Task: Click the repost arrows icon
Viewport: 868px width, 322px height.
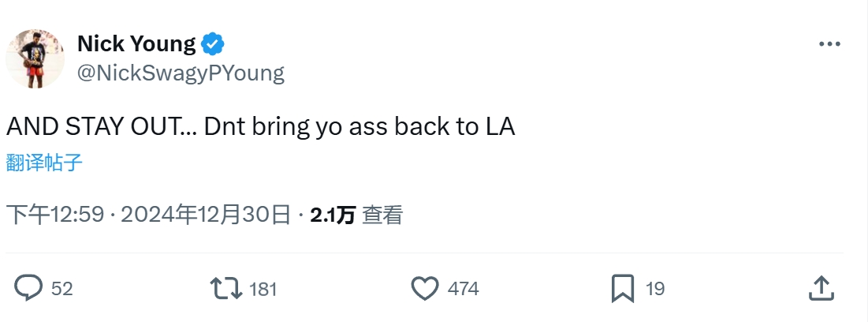Action: (x=228, y=288)
